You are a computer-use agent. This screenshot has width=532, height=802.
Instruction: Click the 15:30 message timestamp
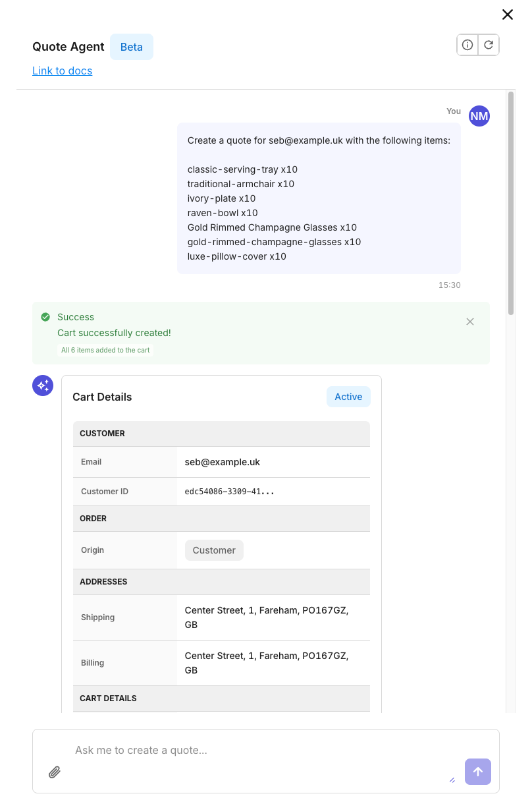(450, 285)
